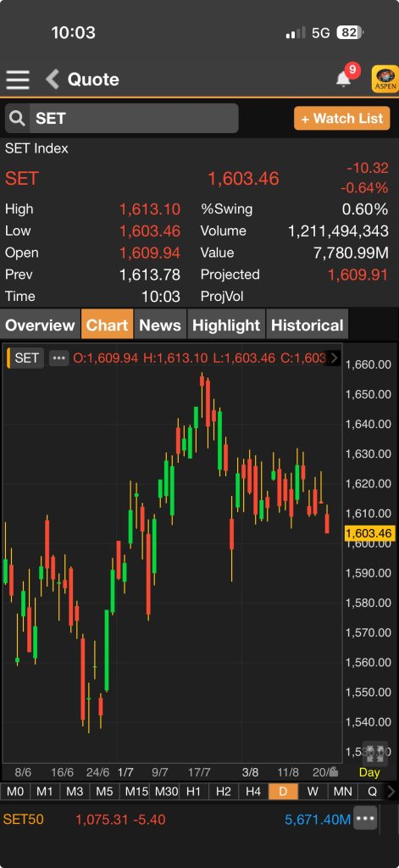This screenshot has height=868, width=399.
Task: Switch to the W weekly timeframe
Action: 313,792
